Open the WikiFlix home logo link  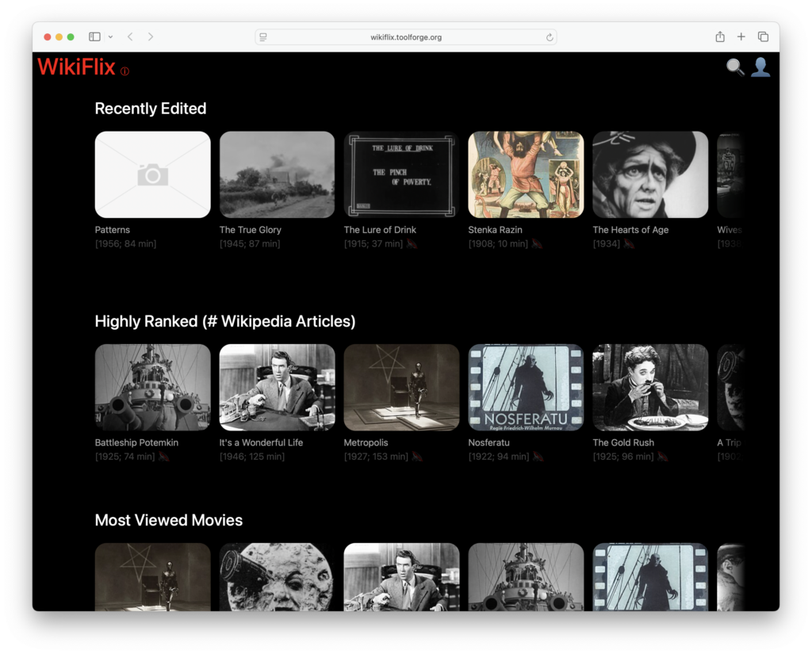click(77, 67)
